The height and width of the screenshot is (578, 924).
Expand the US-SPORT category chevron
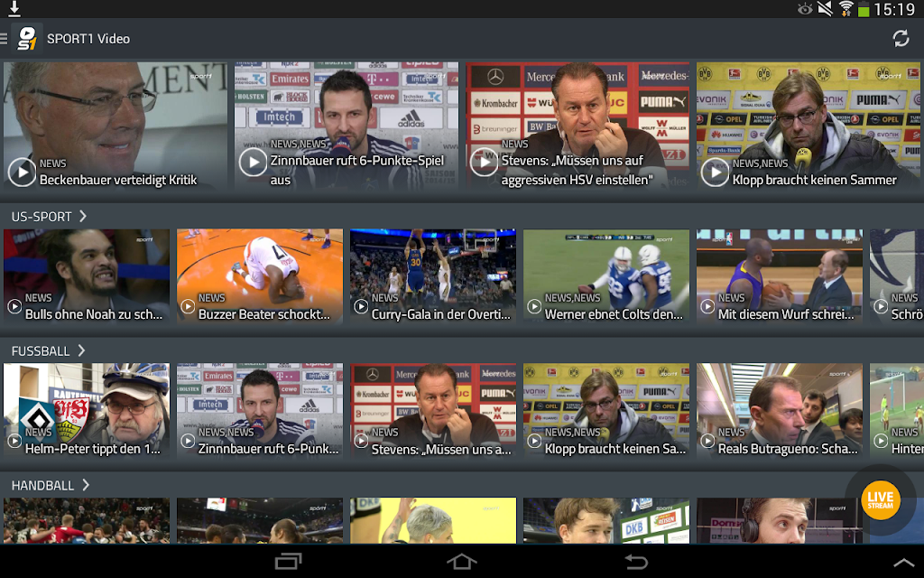[x=83, y=217]
